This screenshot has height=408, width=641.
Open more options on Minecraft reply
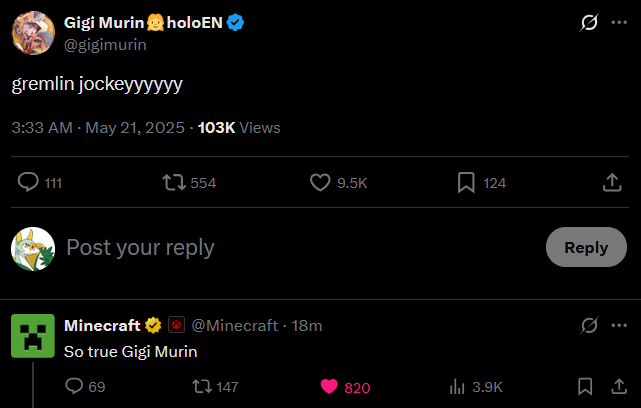(x=619, y=325)
